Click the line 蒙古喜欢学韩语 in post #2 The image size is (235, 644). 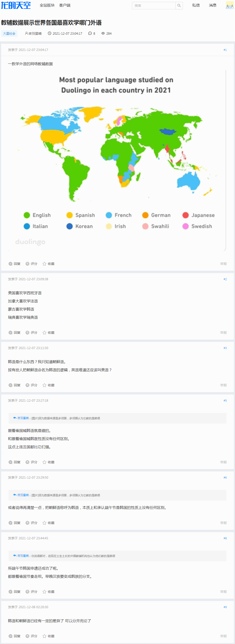[x=21, y=309]
